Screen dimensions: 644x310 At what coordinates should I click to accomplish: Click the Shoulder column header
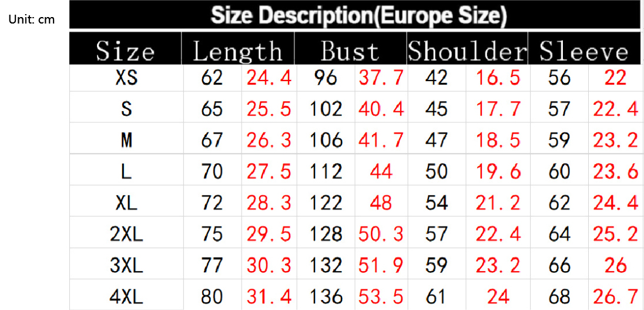point(467,52)
